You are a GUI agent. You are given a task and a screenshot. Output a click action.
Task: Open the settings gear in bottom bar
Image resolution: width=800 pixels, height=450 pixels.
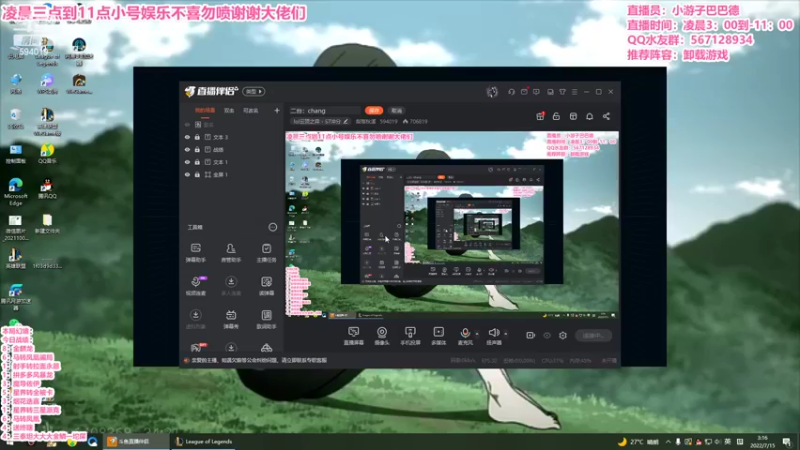tap(563, 335)
